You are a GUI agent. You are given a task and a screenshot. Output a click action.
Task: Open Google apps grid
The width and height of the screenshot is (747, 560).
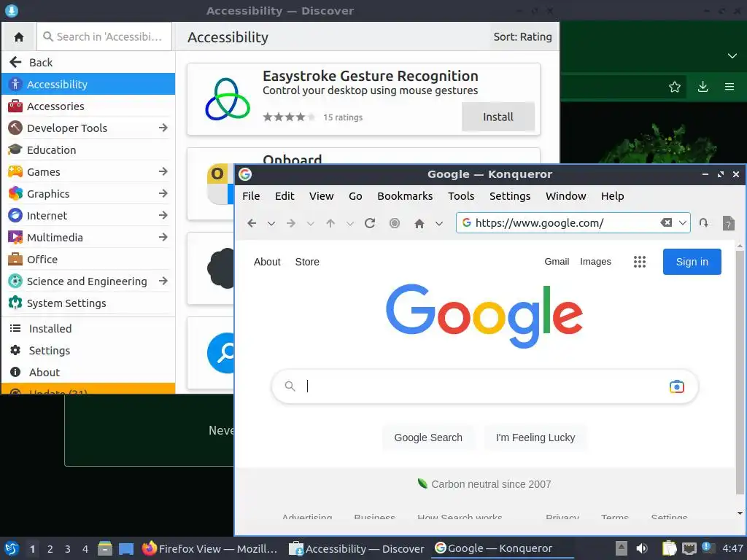[x=640, y=262]
